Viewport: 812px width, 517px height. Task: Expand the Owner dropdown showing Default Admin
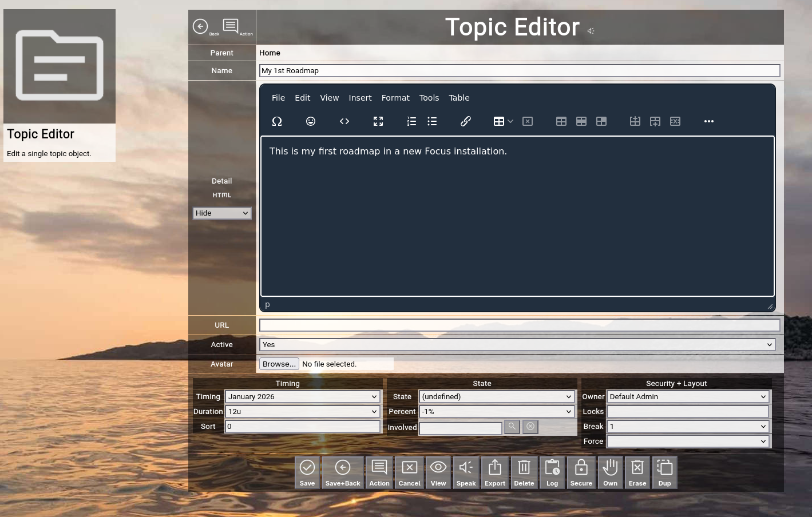(x=687, y=397)
